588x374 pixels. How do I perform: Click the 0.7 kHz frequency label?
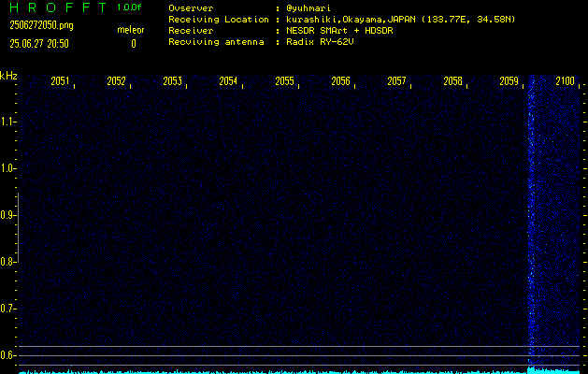[x=7, y=309]
